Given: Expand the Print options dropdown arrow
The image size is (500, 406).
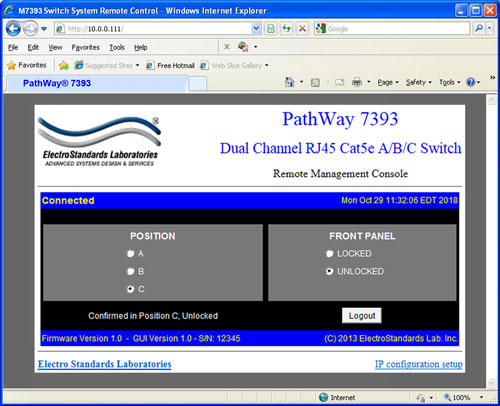Looking at the screenshot, I should point(369,82).
